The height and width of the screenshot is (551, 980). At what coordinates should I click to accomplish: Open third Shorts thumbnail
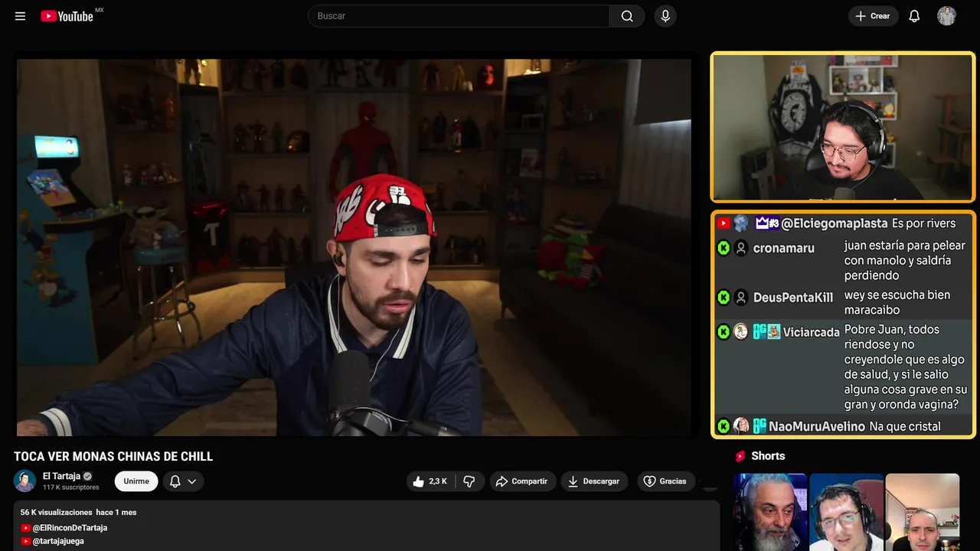tap(922, 512)
